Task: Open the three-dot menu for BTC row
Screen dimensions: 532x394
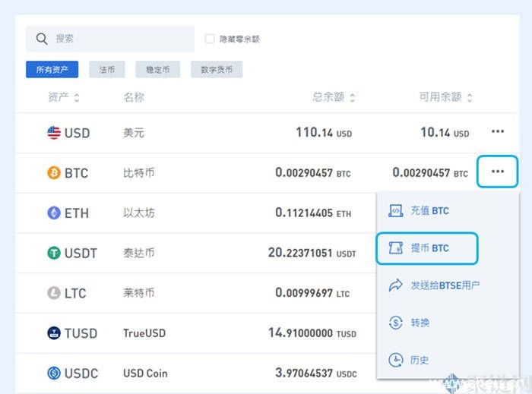Action: pyautogui.click(x=497, y=172)
